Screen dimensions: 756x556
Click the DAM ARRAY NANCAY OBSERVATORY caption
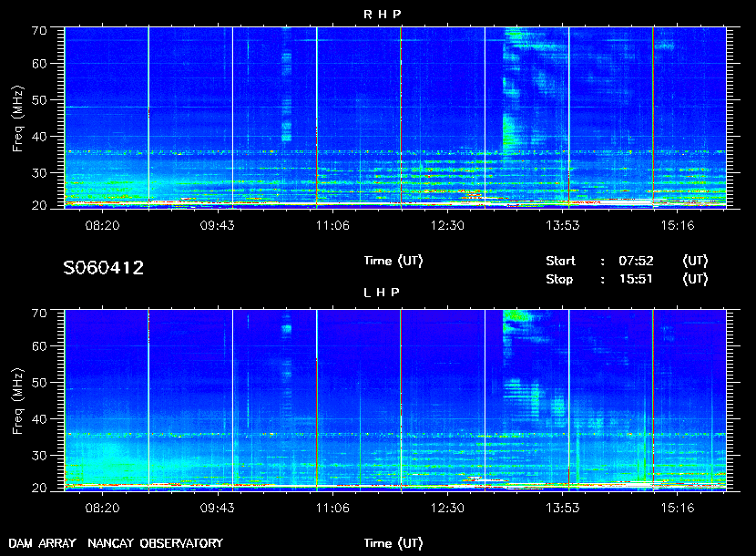click(x=116, y=543)
